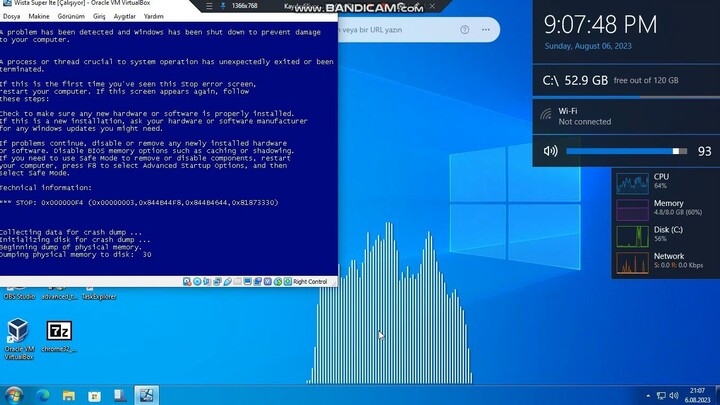The width and height of the screenshot is (720, 405).
Task: Click the Disk (C:) usage graph
Action: pos(632,236)
